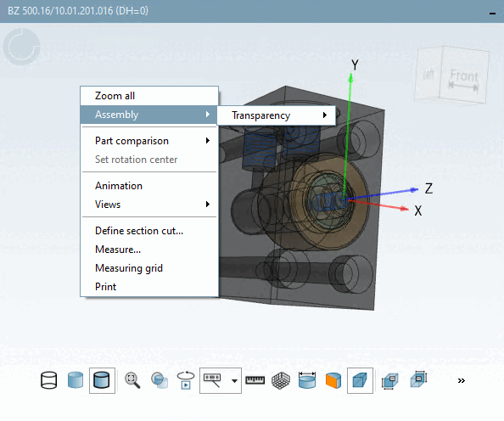Viewport: 504px width, 421px height.
Task: Select wireframe cylinder display mode
Action: click(49, 380)
